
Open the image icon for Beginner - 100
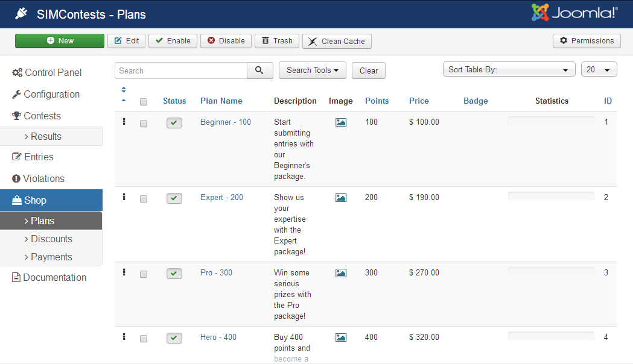tap(341, 122)
